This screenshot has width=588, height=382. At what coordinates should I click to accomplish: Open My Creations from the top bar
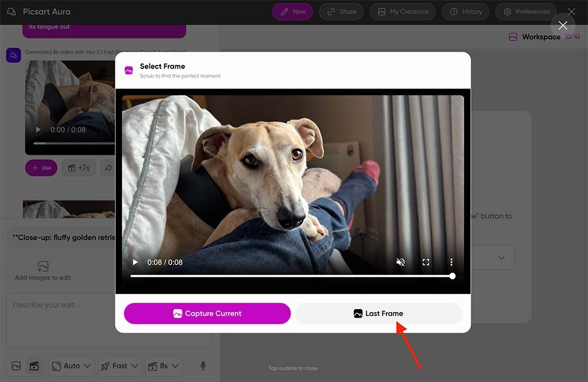click(402, 11)
